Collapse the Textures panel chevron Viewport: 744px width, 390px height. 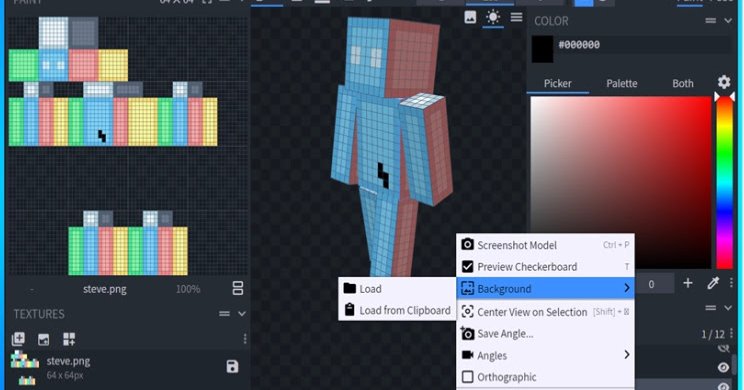[242, 314]
